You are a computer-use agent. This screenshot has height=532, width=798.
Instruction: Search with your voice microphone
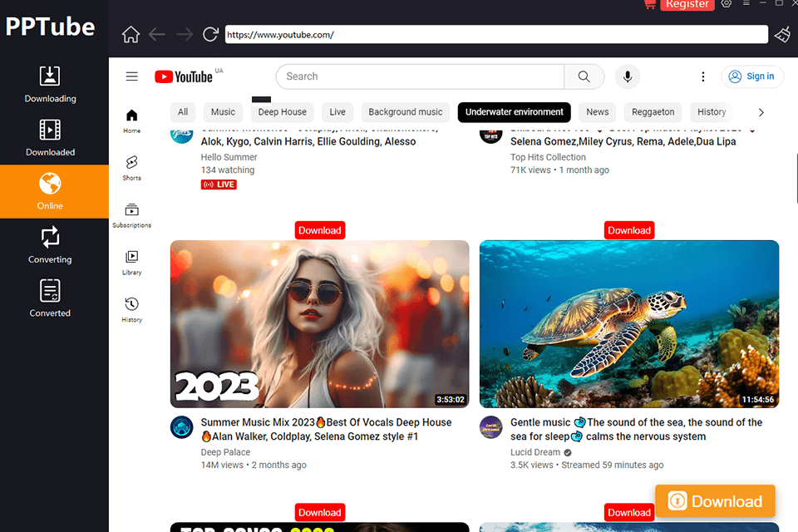click(628, 76)
